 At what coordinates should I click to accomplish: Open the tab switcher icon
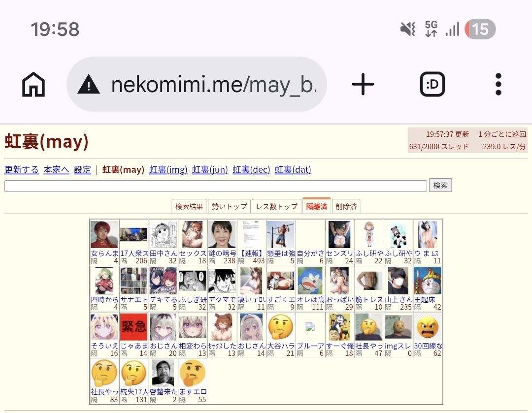[432, 84]
